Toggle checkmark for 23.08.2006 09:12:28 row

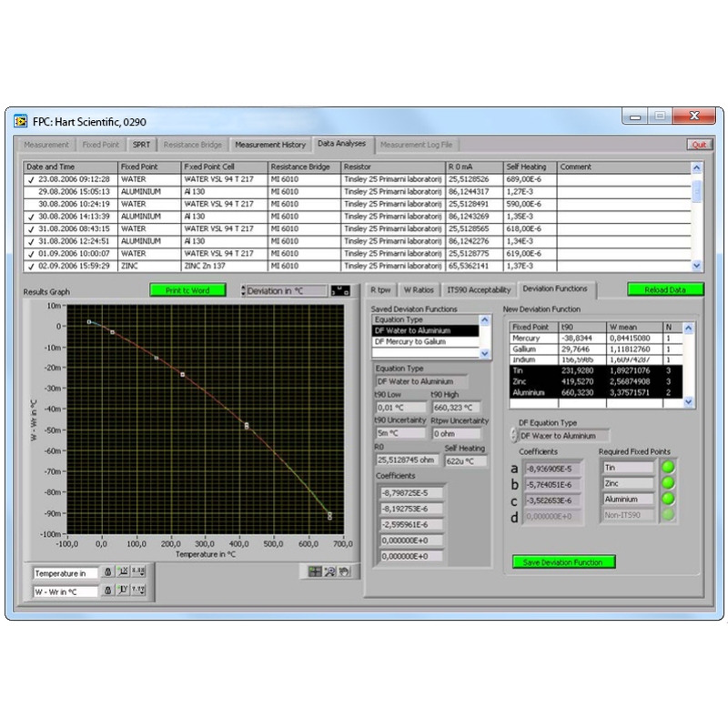click(31, 179)
